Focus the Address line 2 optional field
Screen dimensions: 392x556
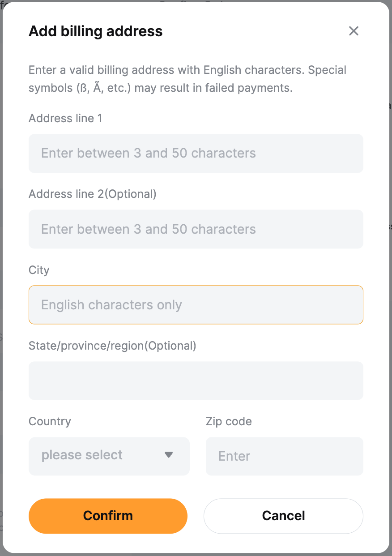point(196,229)
